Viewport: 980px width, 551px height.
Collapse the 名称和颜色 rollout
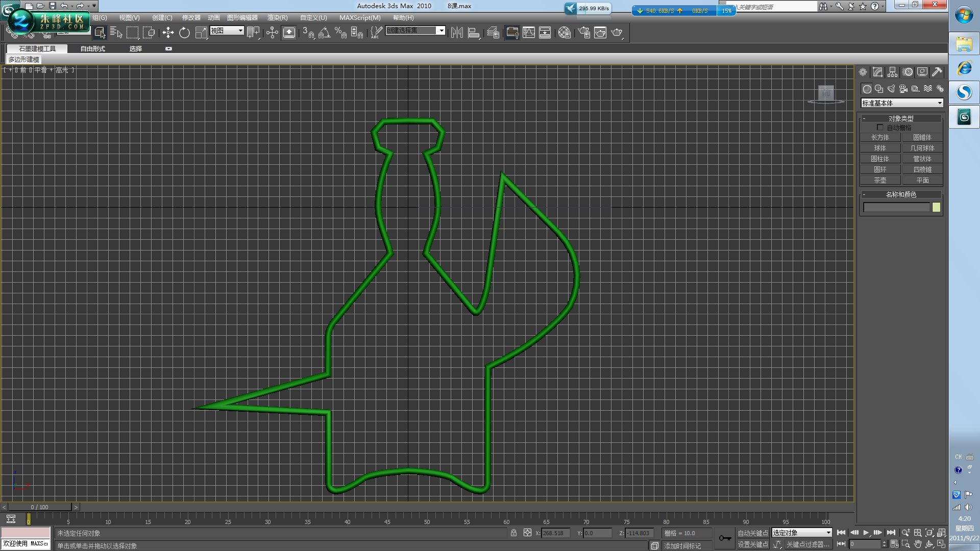click(x=901, y=194)
